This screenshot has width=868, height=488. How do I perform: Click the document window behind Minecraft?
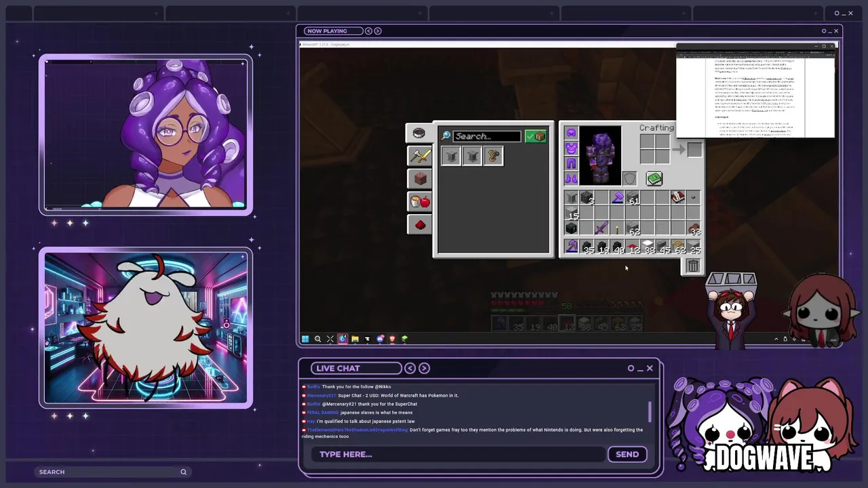pyautogui.click(x=755, y=91)
